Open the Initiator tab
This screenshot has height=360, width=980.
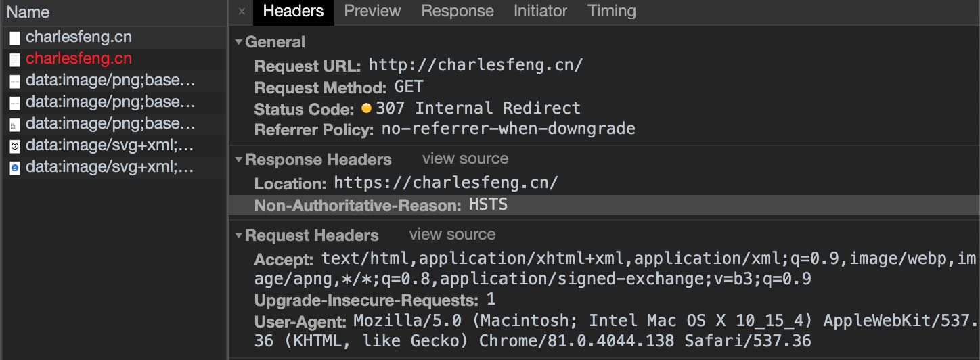point(540,12)
